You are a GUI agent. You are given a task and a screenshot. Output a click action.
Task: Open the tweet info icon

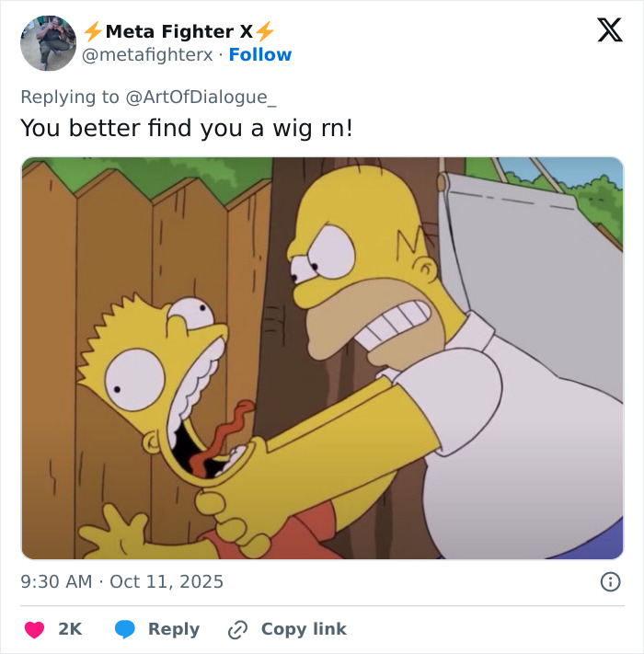[610, 581]
